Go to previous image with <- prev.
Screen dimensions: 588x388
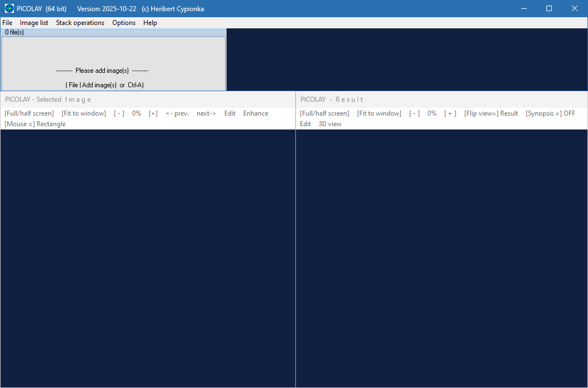177,113
